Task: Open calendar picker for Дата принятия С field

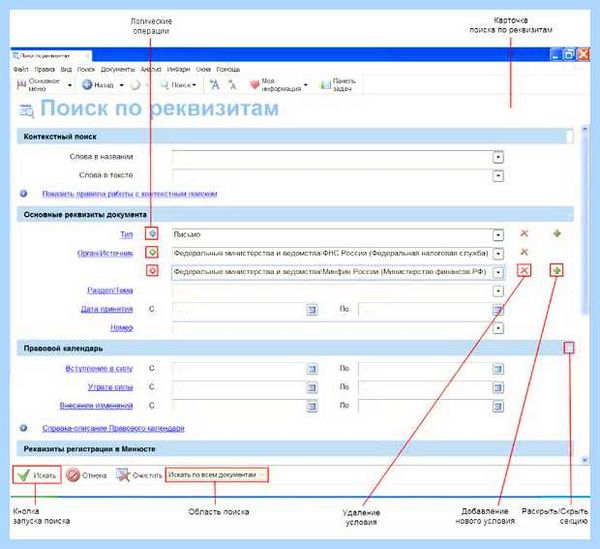Action: 312,310
